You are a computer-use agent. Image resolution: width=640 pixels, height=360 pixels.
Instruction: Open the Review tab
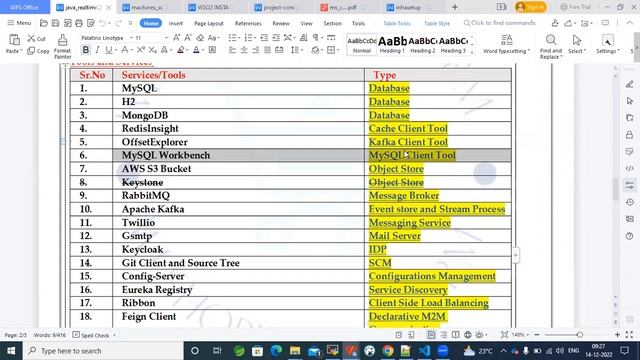click(281, 23)
